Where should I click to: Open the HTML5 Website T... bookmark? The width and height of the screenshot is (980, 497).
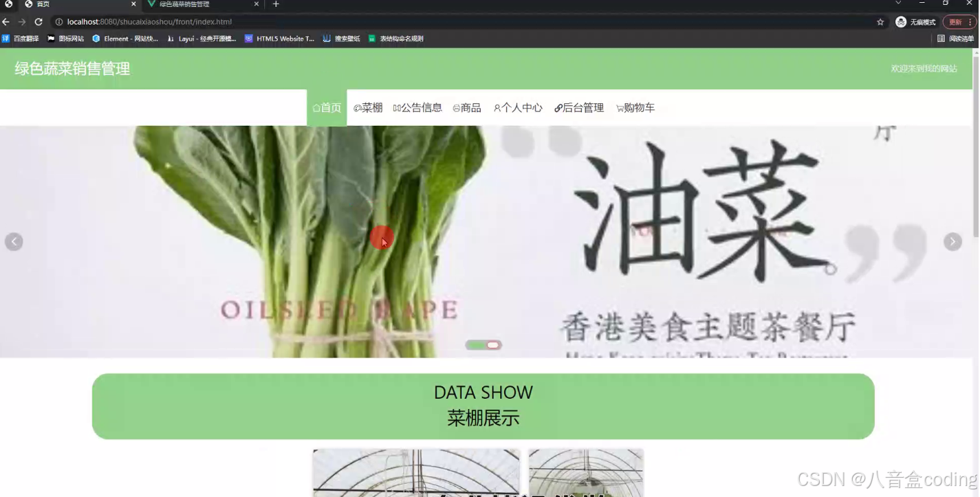click(280, 38)
